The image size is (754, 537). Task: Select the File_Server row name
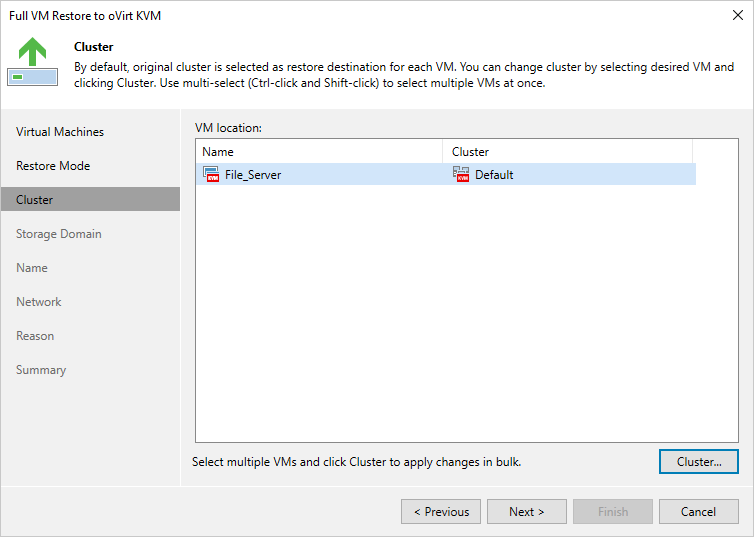tap(253, 174)
